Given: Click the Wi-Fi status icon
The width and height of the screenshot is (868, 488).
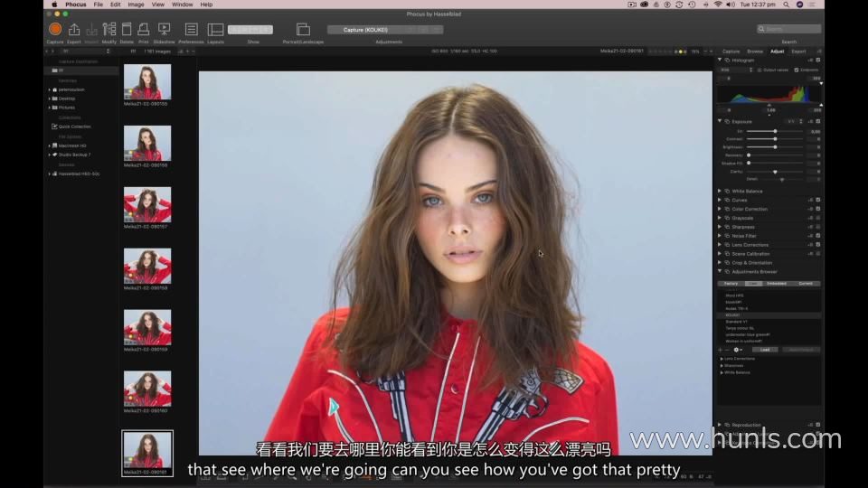Looking at the screenshot, I should [x=718, y=5].
